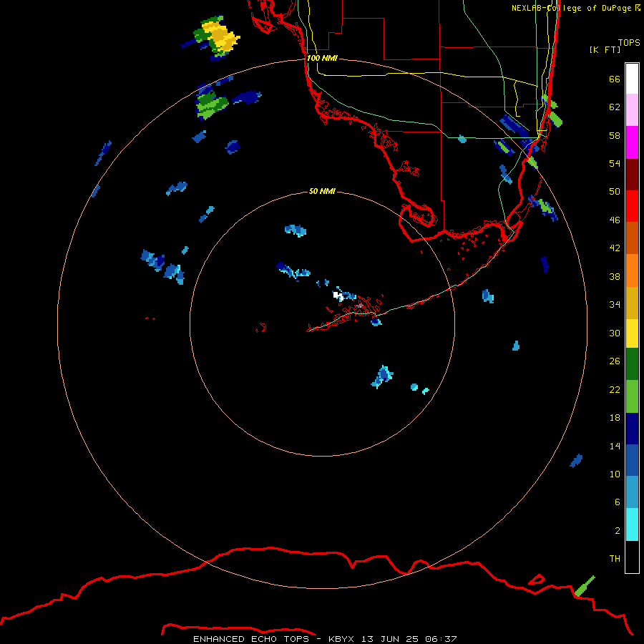This screenshot has width=644, height=644.
Task: Click the legend value 58
Action: 615,135
